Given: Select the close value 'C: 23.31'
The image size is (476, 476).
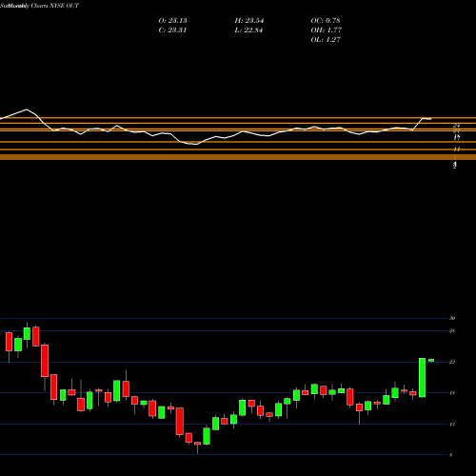Looking at the screenshot, I should coord(172,30).
